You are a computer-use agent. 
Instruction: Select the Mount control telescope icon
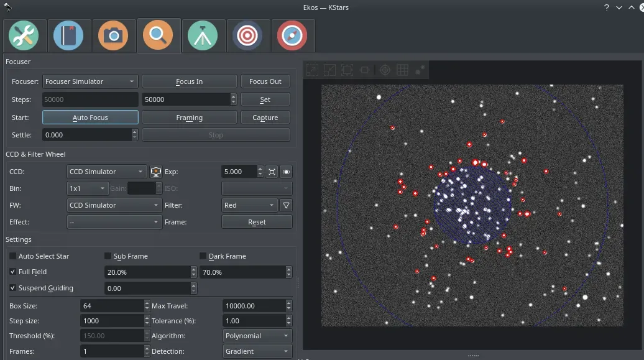point(203,35)
